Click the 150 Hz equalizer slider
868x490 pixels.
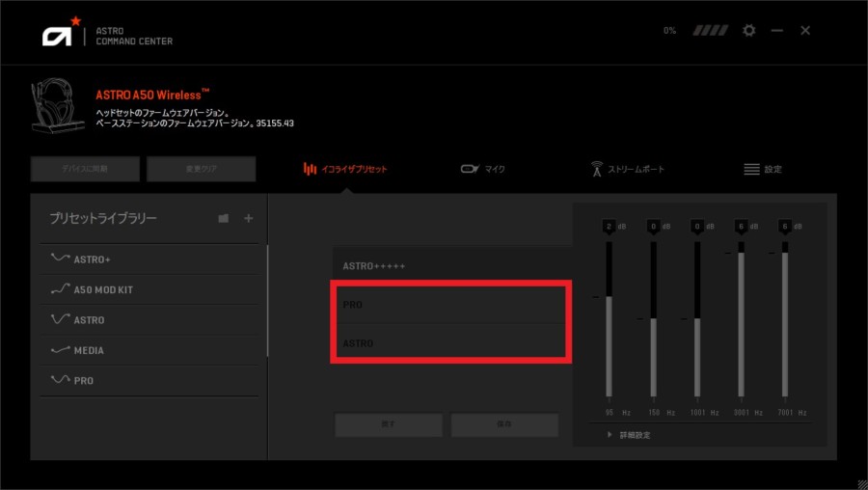point(653,319)
